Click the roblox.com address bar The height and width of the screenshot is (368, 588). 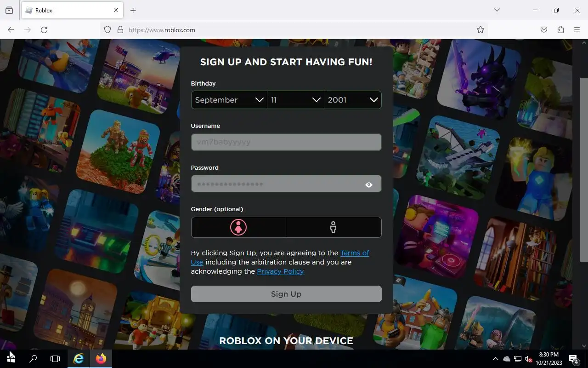pos(294,29)
